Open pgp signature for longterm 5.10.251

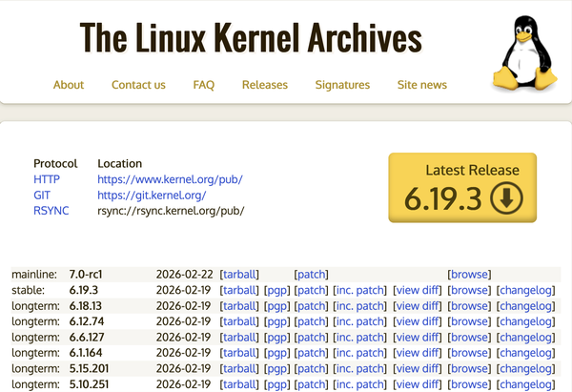(x=277, y=384)
